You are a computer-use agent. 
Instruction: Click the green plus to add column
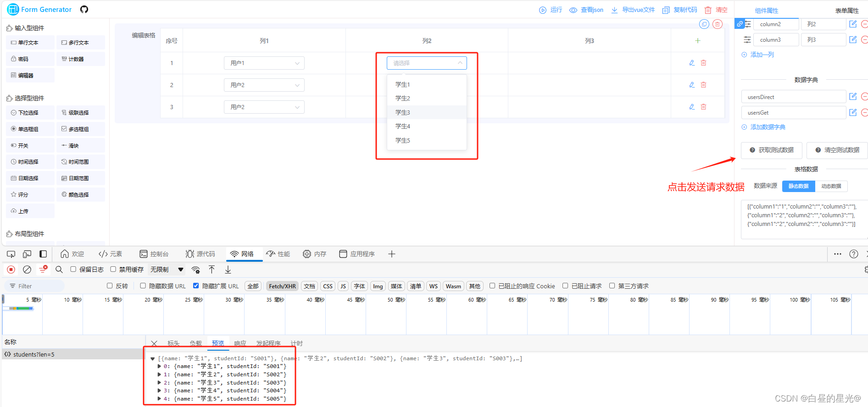(x=698, y=41)
